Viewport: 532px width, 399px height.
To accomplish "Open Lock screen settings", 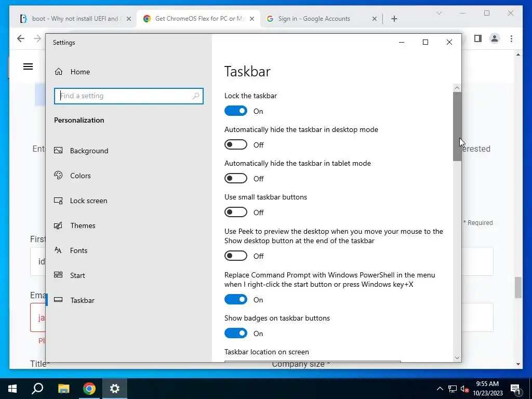I will click(x=81, y=201).
